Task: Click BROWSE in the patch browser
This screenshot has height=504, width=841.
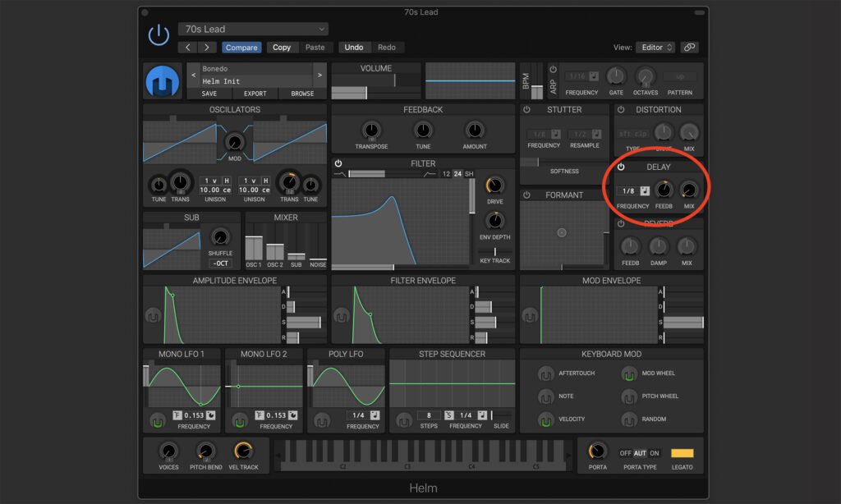Action: tap(302, 94)
